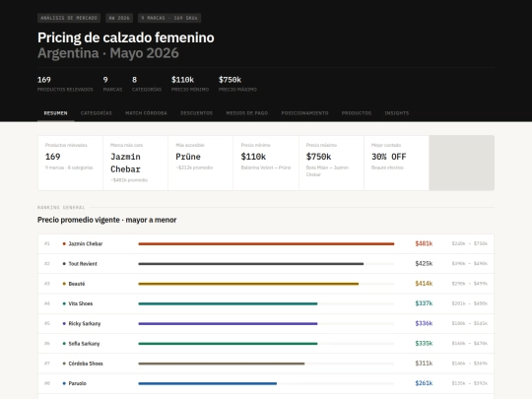532x399 pixels.
Task: Click the Ricky Sarkany purple price bar
Action: (x=228, y=324)
